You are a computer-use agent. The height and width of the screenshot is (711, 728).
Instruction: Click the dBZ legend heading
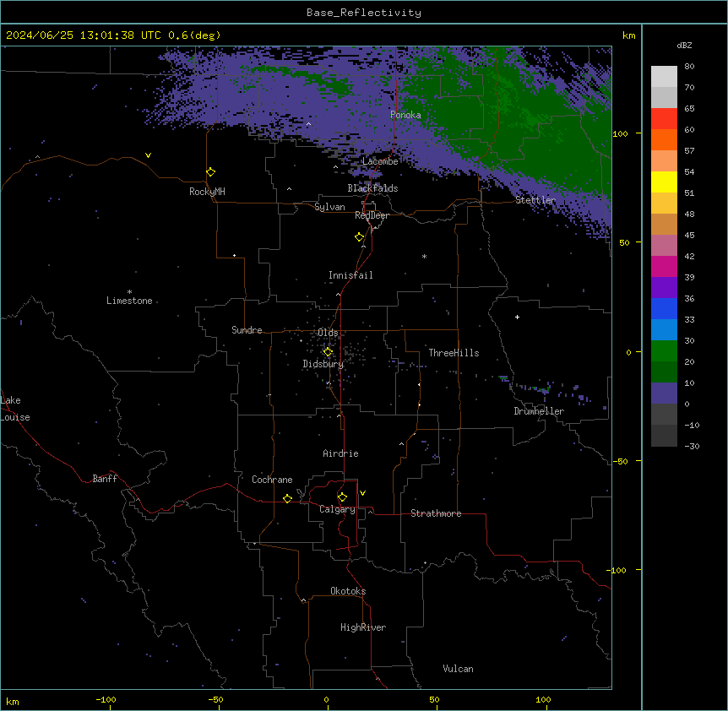(x=684, y=45)
